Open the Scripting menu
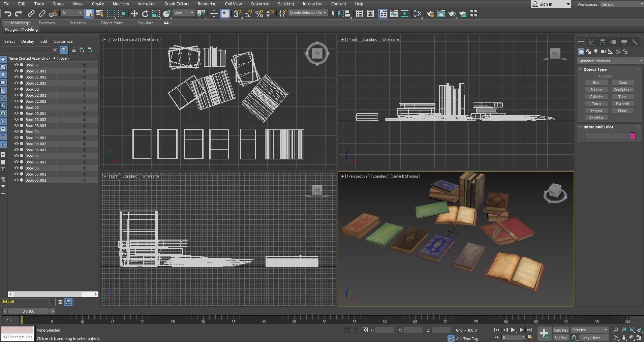The width and height of the screenshot is (644, 342). pyautogui.click(x=286, y=4)
